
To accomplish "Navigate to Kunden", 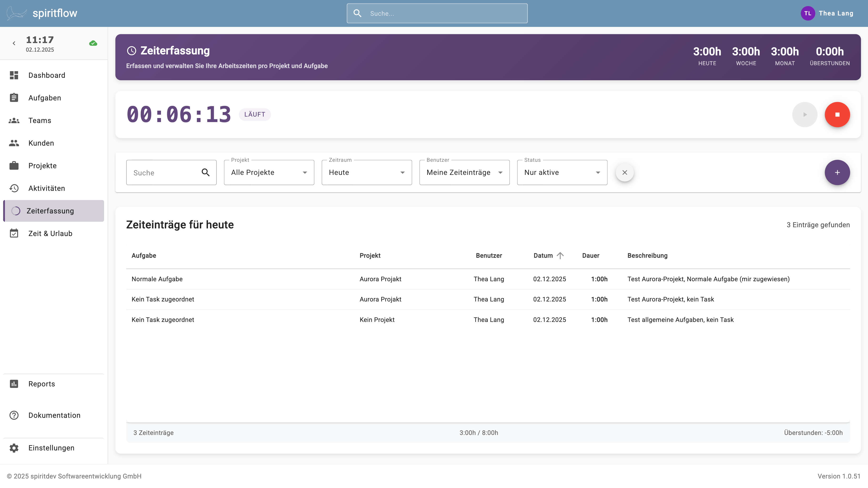I will 54,143.
